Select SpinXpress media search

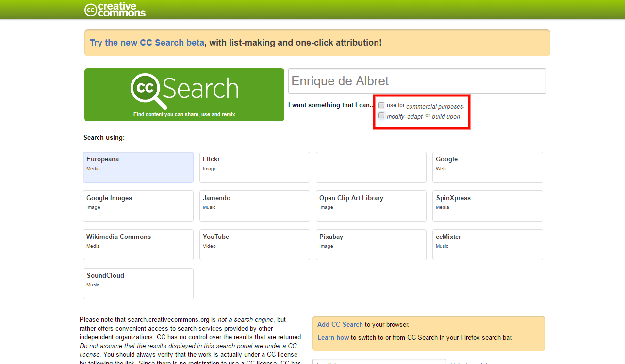(488, 206)
